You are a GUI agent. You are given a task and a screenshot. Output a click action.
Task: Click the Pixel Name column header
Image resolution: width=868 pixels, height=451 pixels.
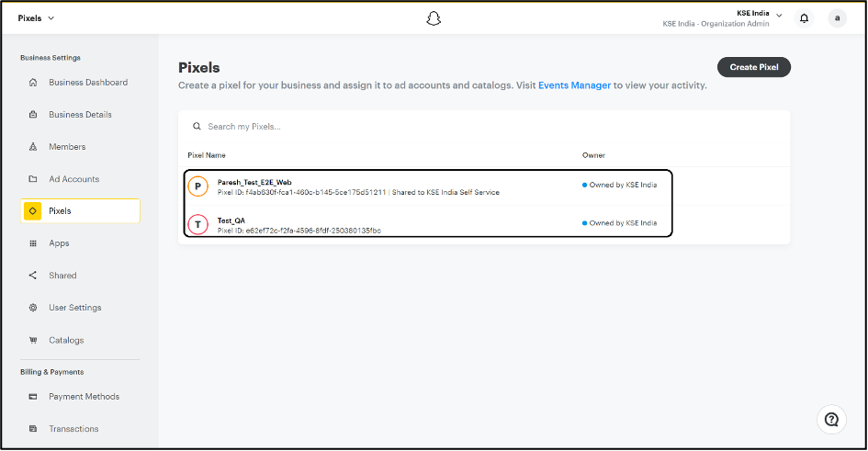[x=207, y=155]
